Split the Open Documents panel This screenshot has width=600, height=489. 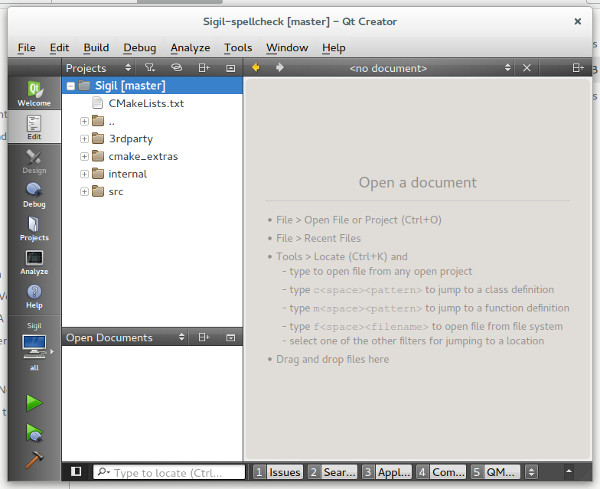click(204, 337)
